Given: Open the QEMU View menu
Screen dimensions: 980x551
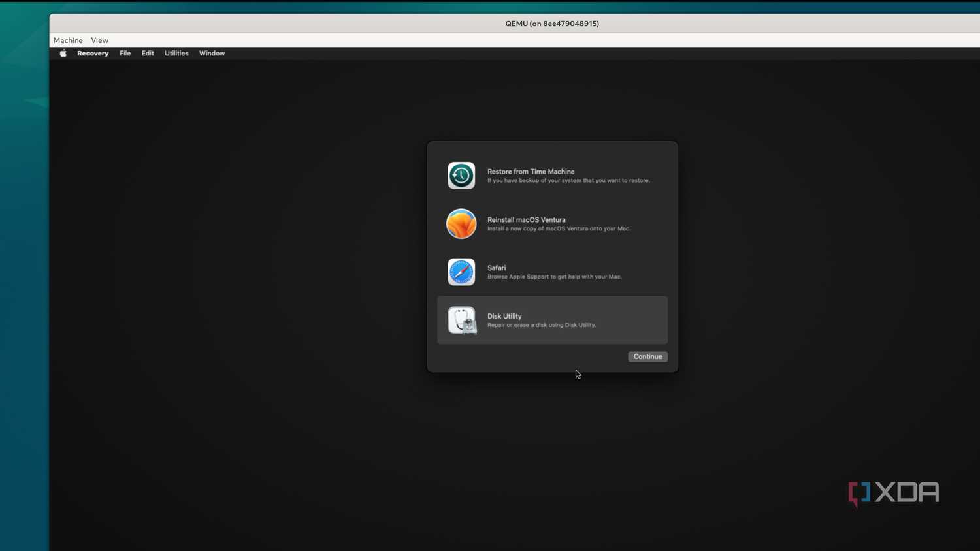Looking at the screenshot, I should click(99, 40).
